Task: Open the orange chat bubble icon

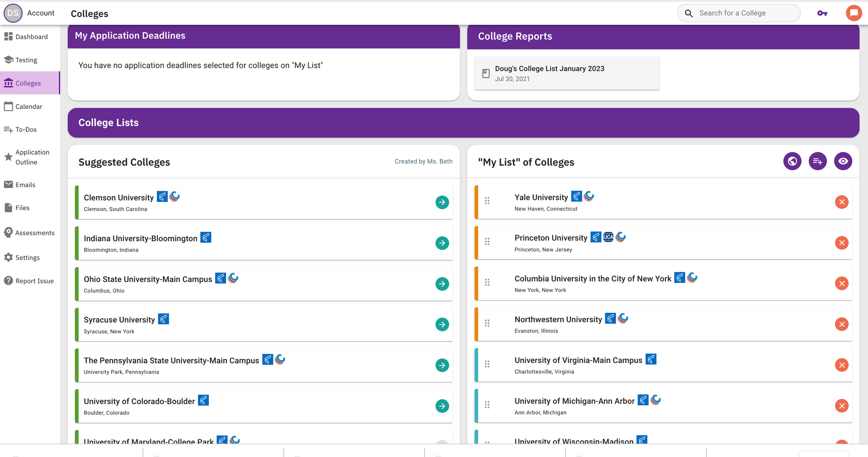Action: [x=854, y=13]
